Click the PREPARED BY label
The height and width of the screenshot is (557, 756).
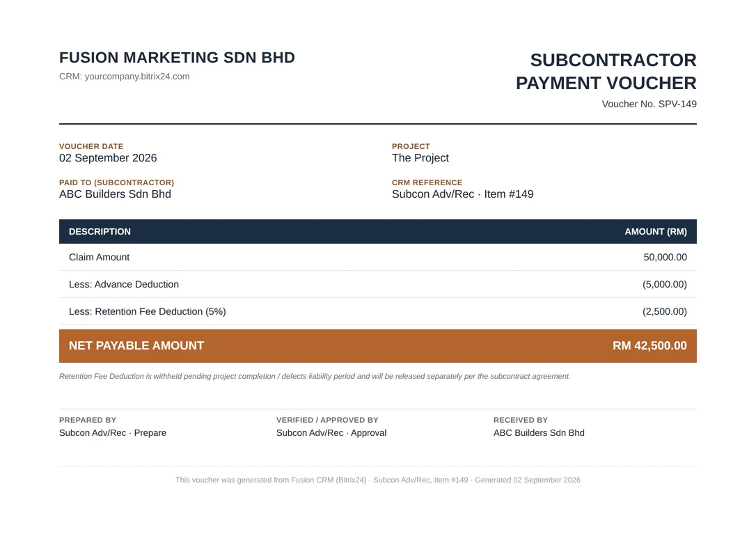pos(88,420)
